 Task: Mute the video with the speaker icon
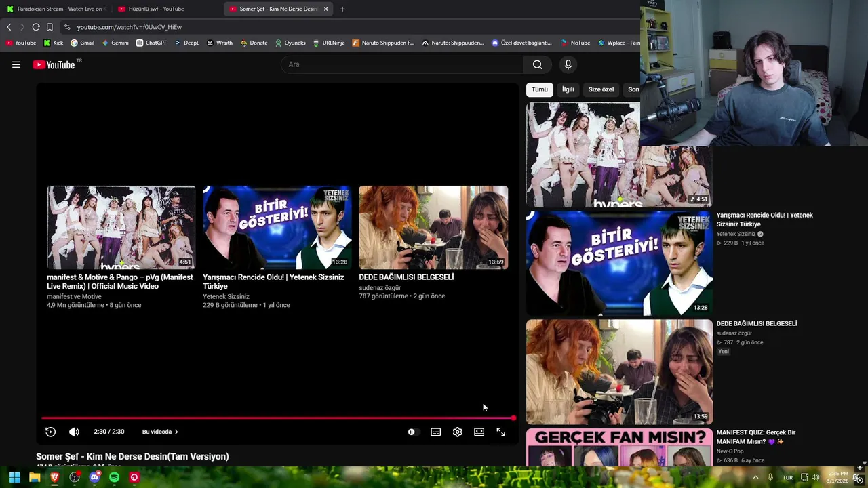pyautogui.click(x=74, y=432)
